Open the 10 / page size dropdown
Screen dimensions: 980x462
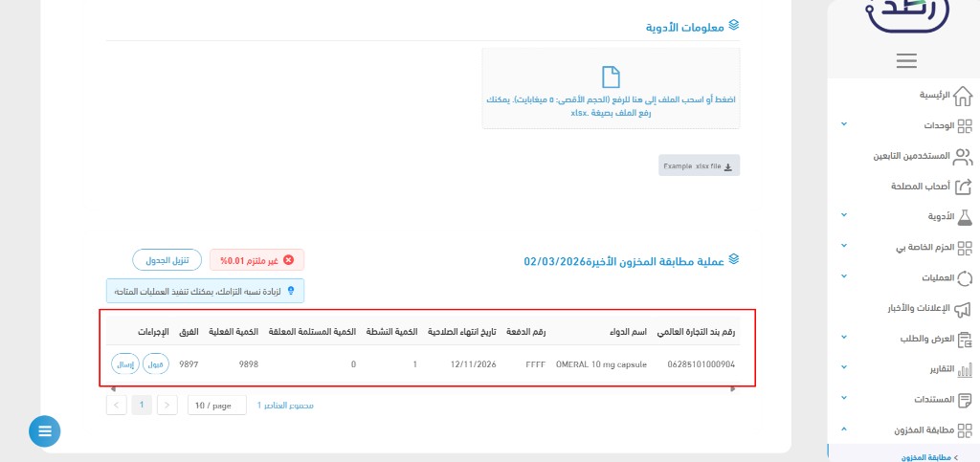pos(217,406)
